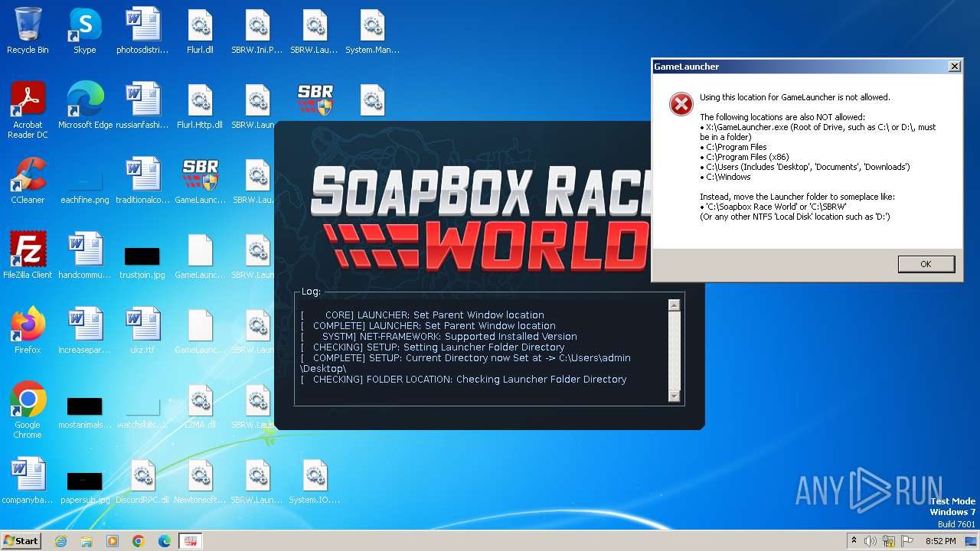Image resolution: width=980 pixels, height=551 pixels.
Task: Select the LZMA.dll file icon
Action: pos(200,406)
